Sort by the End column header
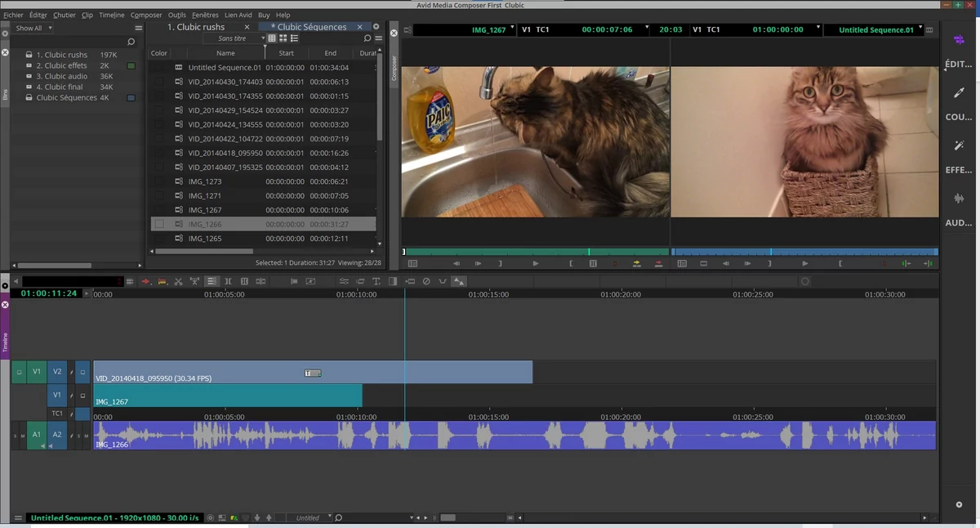The image size is (980, 528). pyautogui.click(x=330, y=53)
